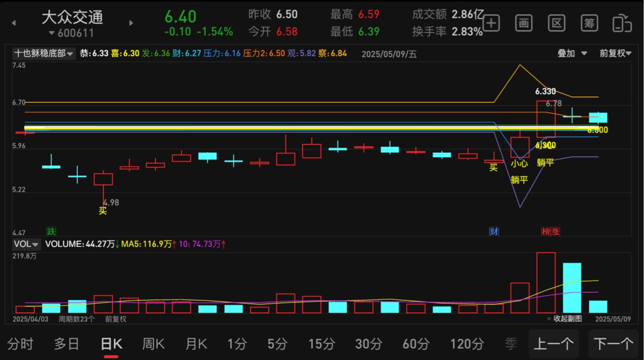
Task: Collapse the sub-chart via 收起副图
Action: [x=565, y=319]
